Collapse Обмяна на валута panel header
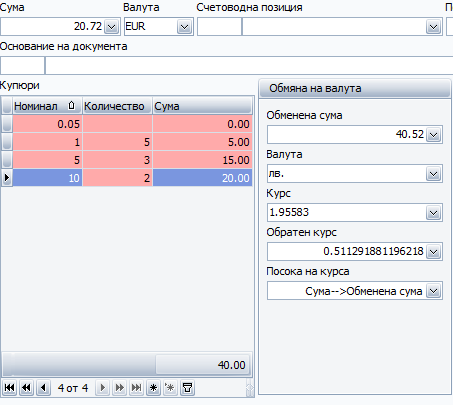453x405 pixels. click(355, 88)
